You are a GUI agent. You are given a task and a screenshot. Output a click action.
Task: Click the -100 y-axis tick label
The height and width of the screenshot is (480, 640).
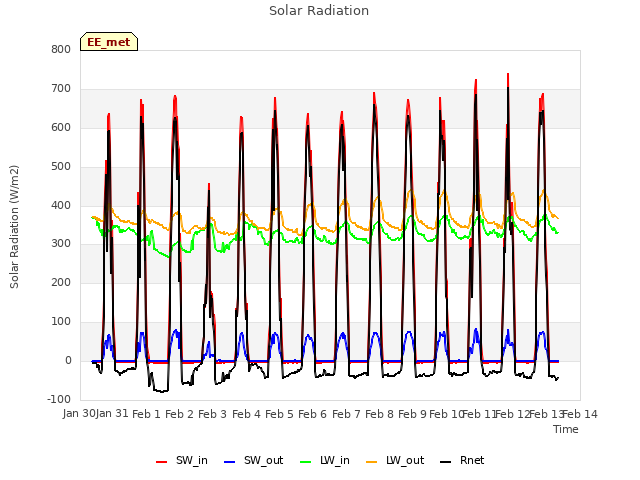point(59,400)
